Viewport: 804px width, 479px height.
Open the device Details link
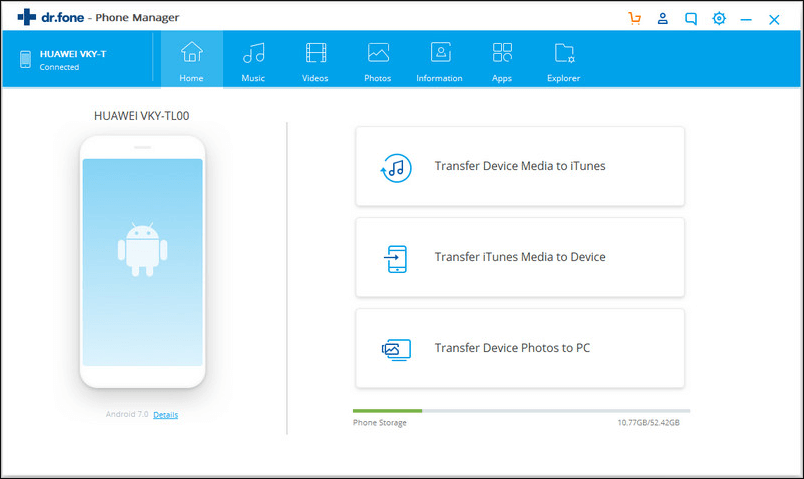(x=165, y=414)
